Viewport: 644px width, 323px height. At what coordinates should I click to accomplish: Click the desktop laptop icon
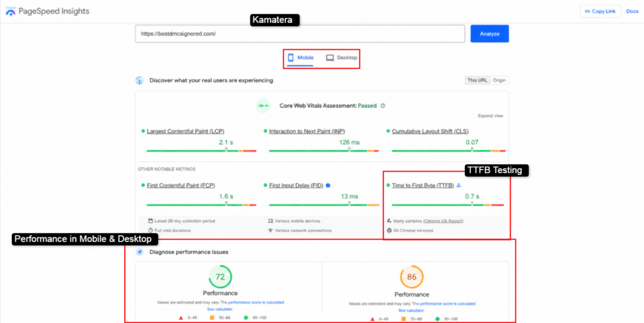(x=330, y=58)
